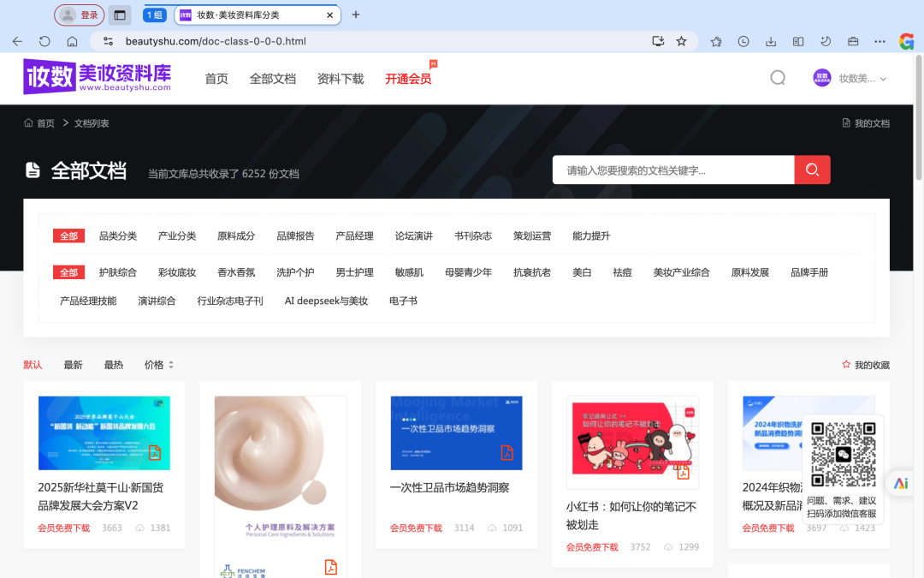Open browser more options menu
Image resolution: width=924 pixels, height=578 pixels.
(880, 41)
